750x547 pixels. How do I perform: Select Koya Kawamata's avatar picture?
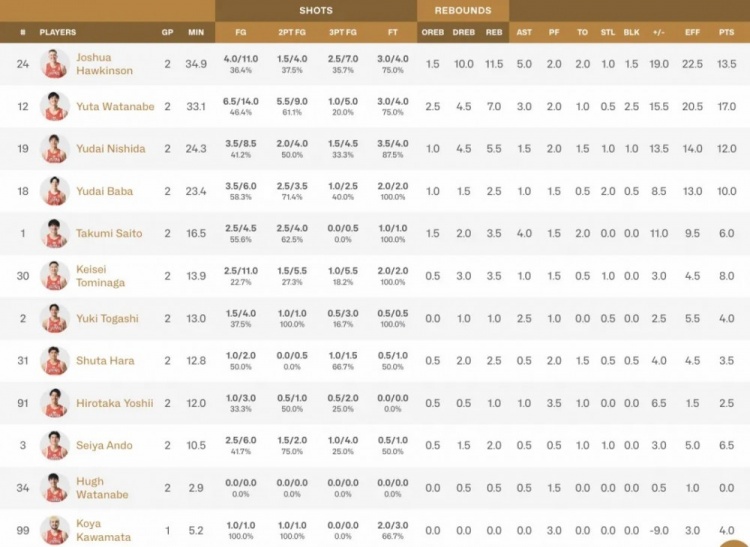click(55, 530)
